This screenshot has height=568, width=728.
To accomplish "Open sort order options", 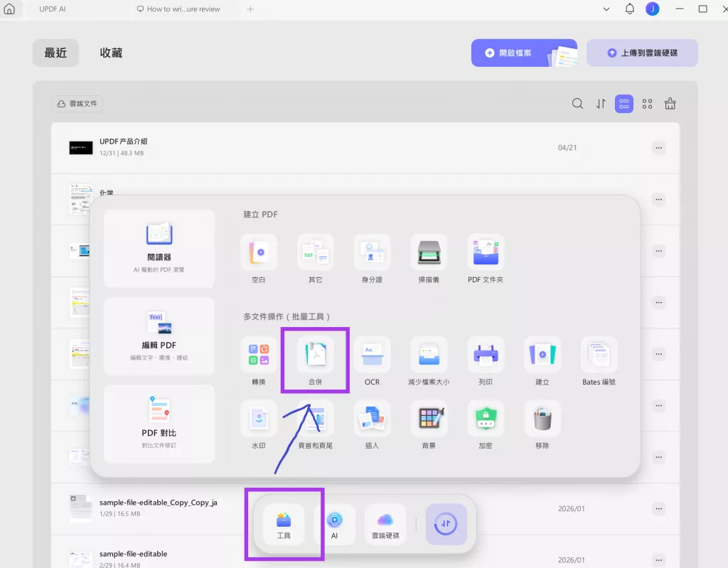I will tap(601, 104).
